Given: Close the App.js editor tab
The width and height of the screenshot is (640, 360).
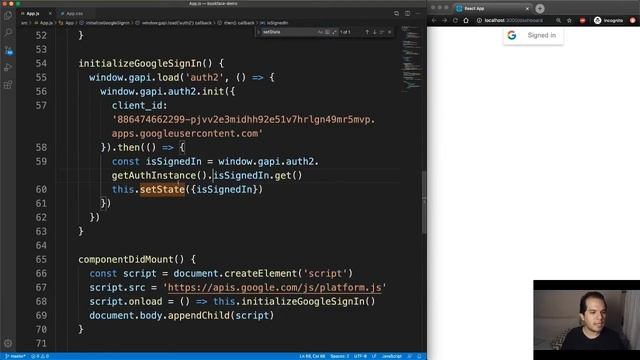Looking at the screenshot, I should [x=50, y=13].
